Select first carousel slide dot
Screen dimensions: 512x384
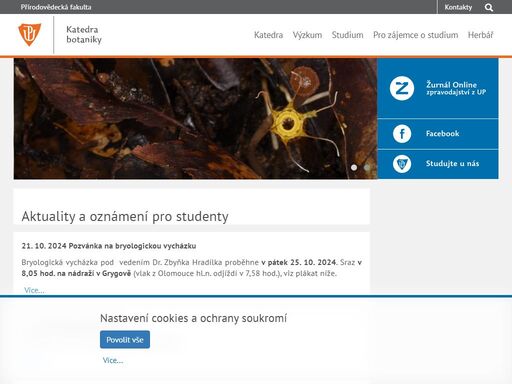point(354,167)
